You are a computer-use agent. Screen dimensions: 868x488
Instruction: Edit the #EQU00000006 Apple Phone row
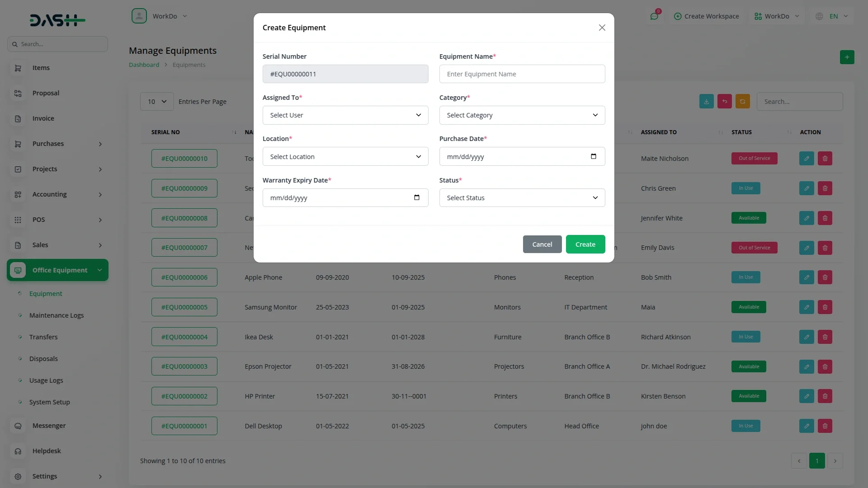[806, 277]
